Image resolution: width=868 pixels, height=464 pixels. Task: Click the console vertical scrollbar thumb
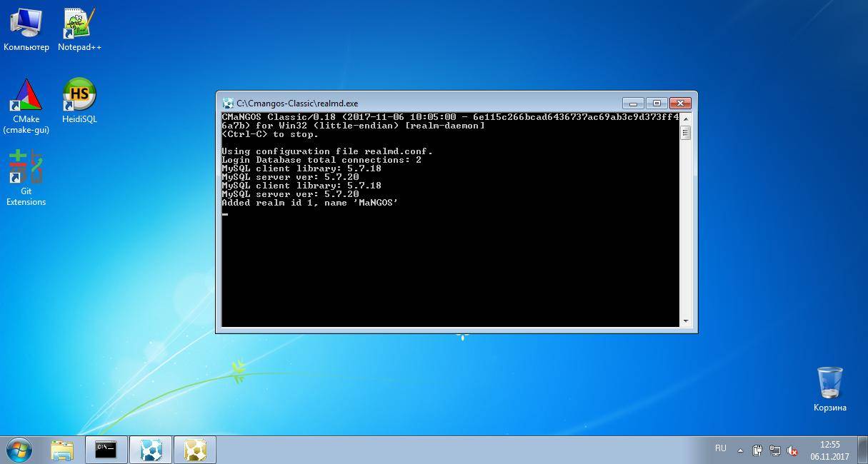click(685, 132)
